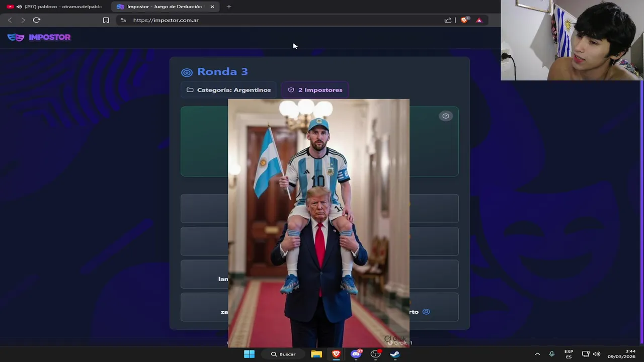Open OBS Studio from the taskbar
The width and height of the screenshot is (644, 362).
[376, 354]
